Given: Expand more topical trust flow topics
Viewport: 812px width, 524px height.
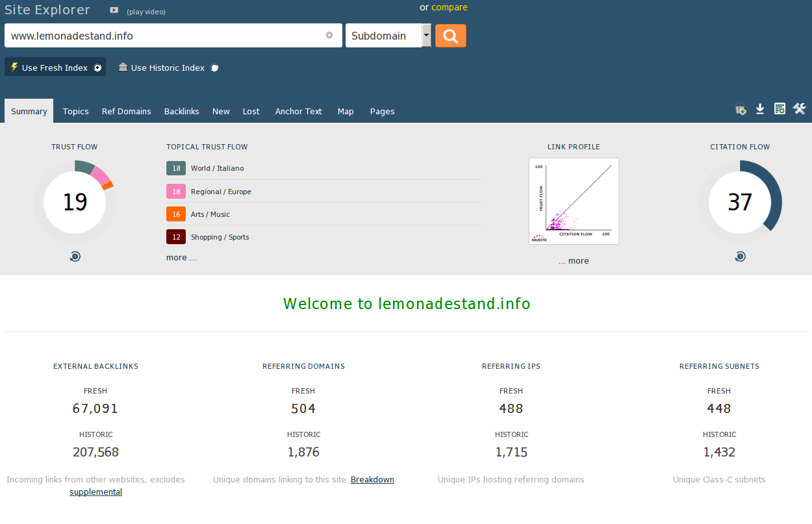Looking at the screenshot, I should click(x=181, y=258).
